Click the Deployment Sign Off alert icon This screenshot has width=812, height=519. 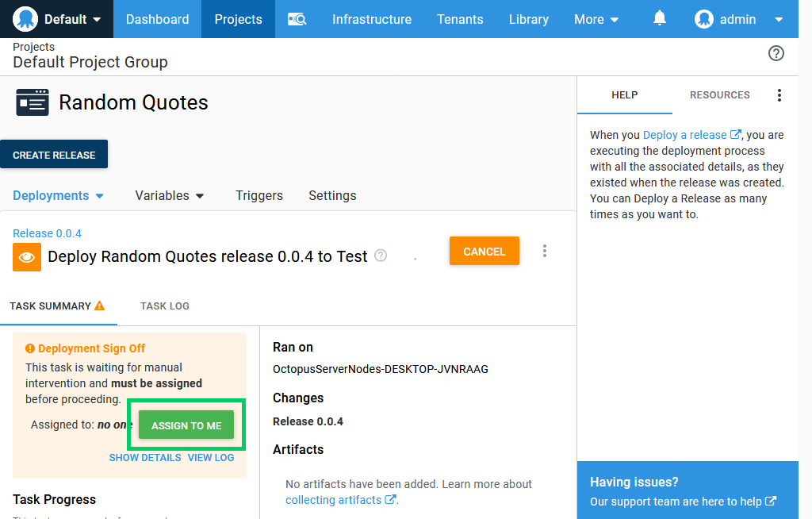coord(30,348)
